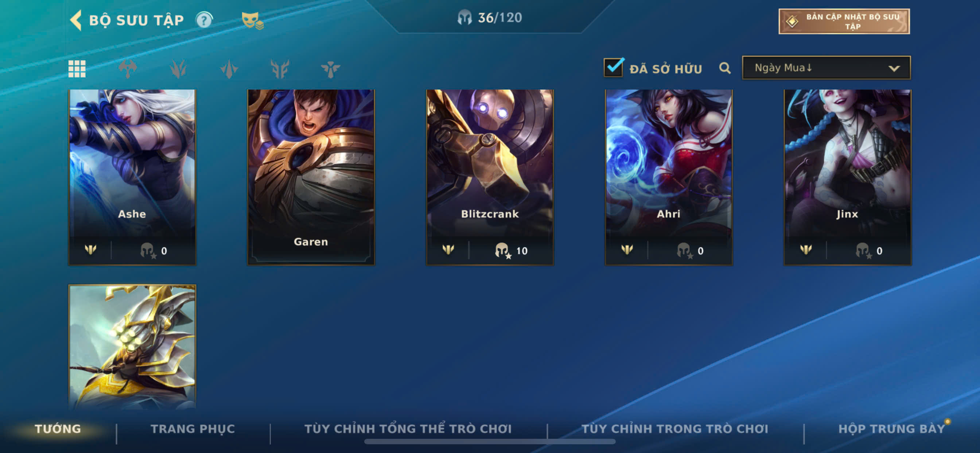Open the golden mask and coins icon
980x453 pixels.
pos(252,20)
